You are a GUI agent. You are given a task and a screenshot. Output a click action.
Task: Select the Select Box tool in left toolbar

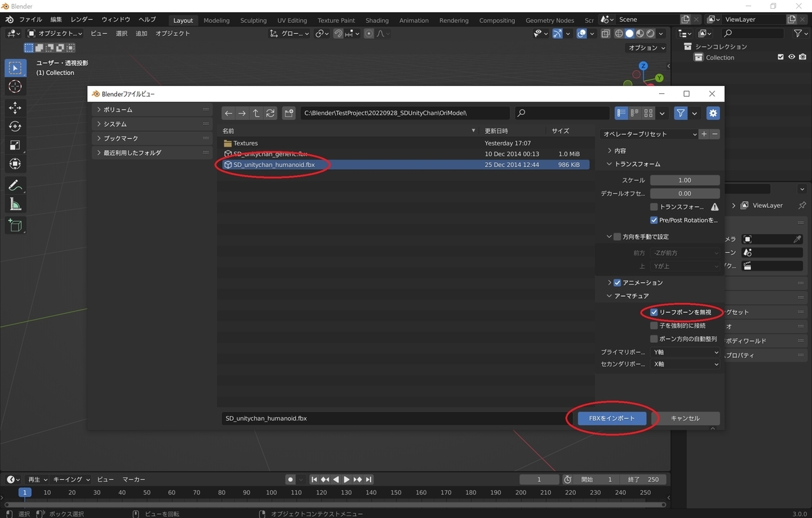[15, 68]
